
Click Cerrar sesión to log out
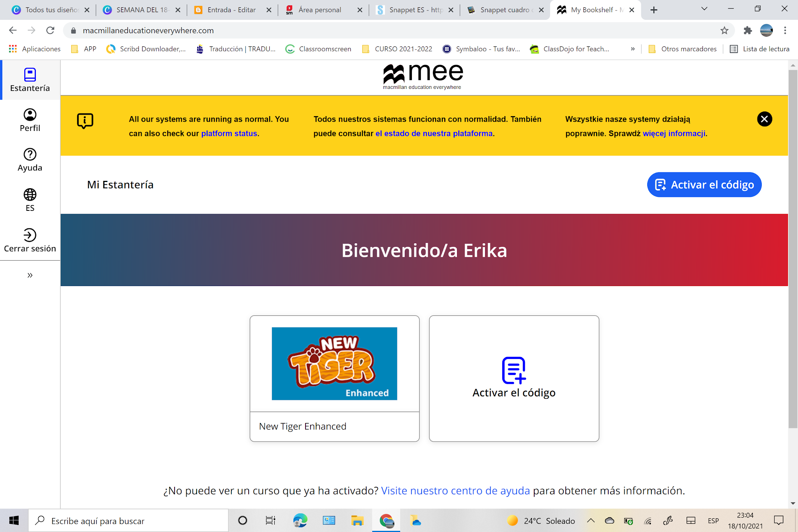click(x=30, y=240)
